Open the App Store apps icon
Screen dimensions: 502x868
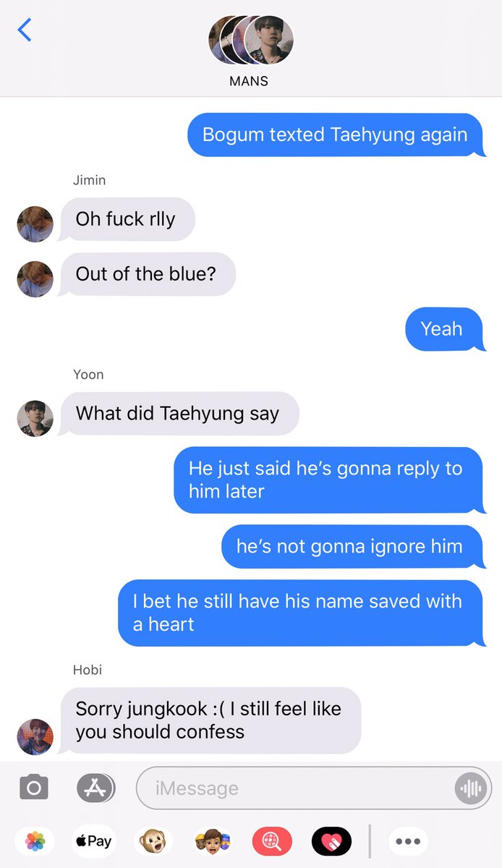[x=95, y=788]
